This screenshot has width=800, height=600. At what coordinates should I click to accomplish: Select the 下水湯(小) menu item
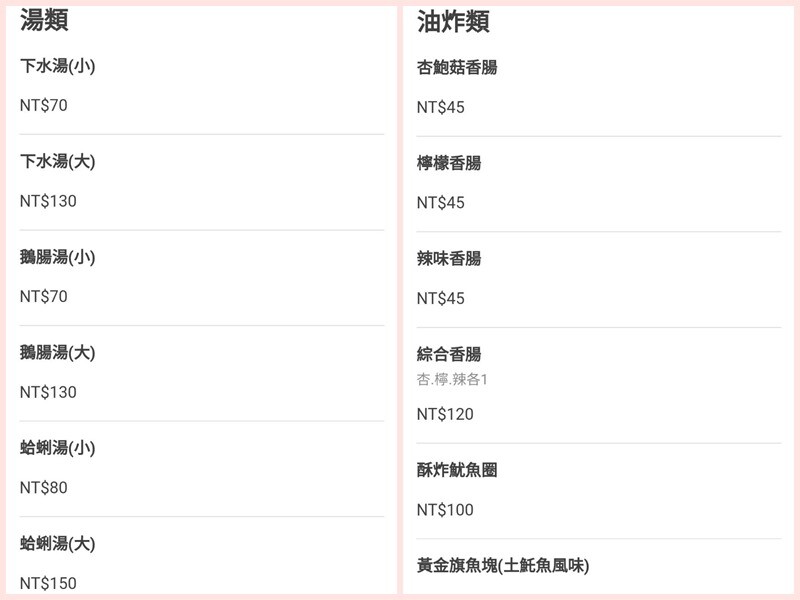point(58,66)
